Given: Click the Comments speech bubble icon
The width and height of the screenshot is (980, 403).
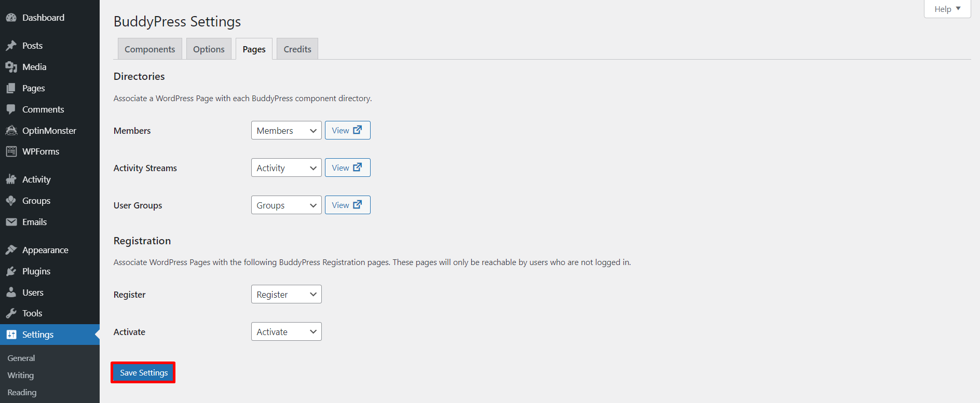Looking at the screenshot, I should (x=11, y=109).
